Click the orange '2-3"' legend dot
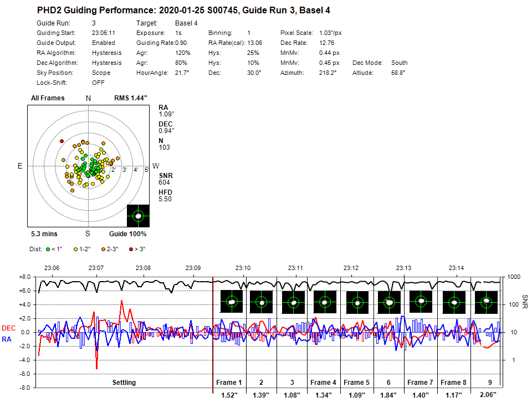The width and height of the screenshot is (532, 407). pos(103,250)
